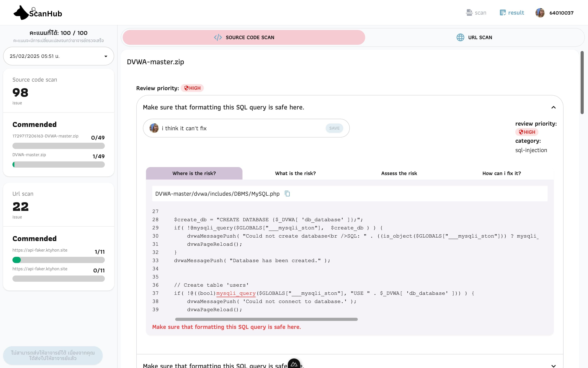The image size is (588, 368).
Task: Go to the scan page link
Action: (476, 13)
